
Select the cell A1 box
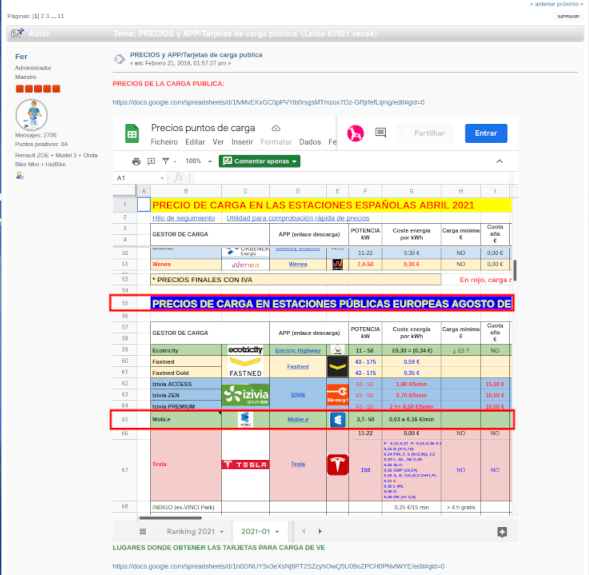143,205
